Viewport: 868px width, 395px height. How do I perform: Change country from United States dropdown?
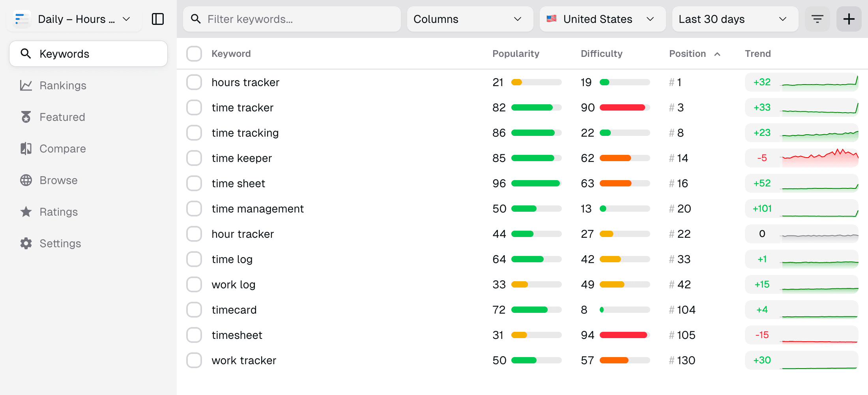click(x=602, y=19)
